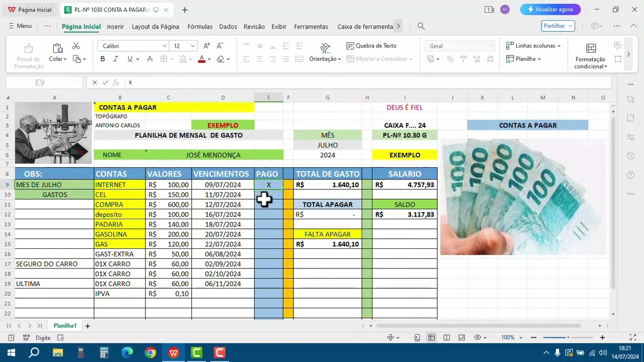Switch to the Inserir tab

115,27
